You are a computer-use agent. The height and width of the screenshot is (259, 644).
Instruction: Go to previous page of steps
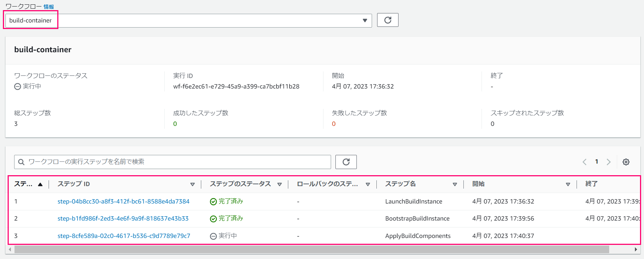(x=585, y=162)
